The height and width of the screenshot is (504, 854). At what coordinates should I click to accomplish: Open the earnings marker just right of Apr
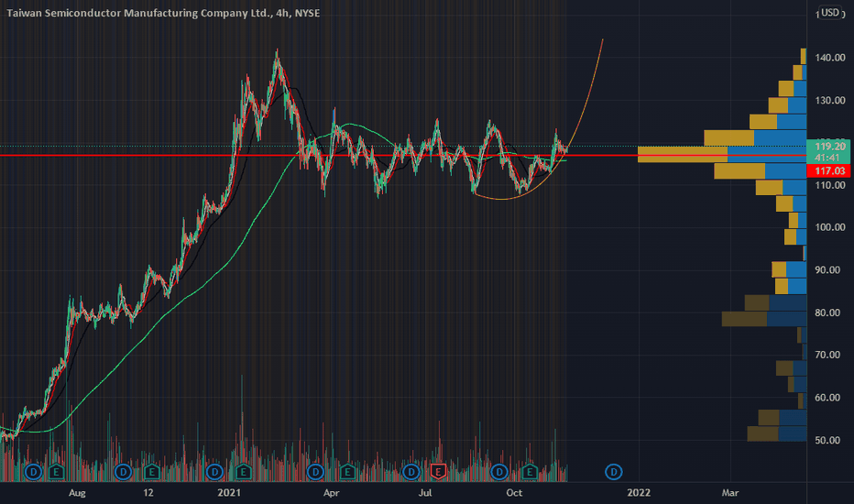tap(347, 472)
